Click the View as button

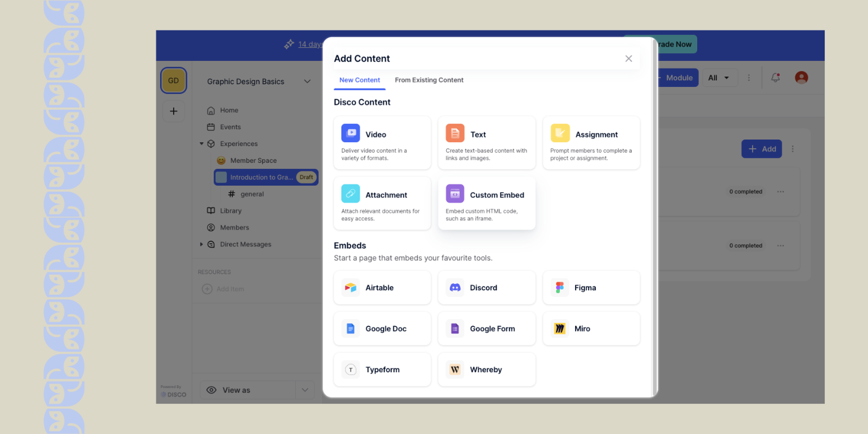click(x=248, y=390)
